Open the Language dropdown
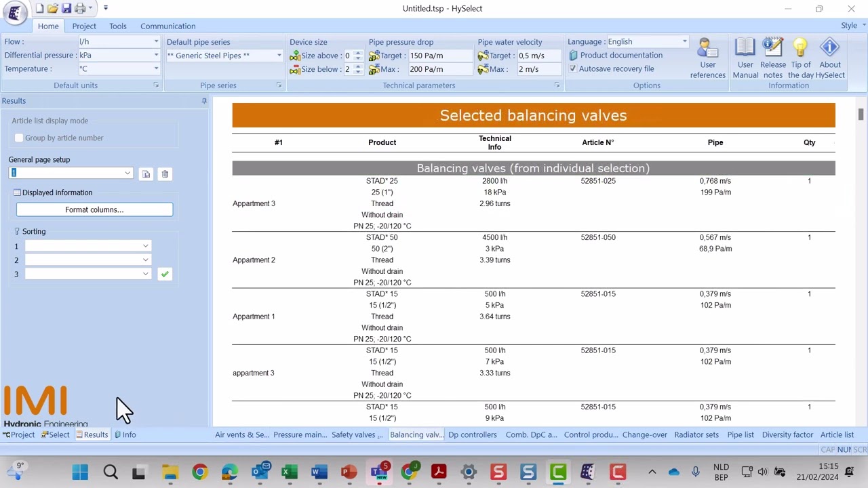 pyautogui.click(x=684, y=42)
